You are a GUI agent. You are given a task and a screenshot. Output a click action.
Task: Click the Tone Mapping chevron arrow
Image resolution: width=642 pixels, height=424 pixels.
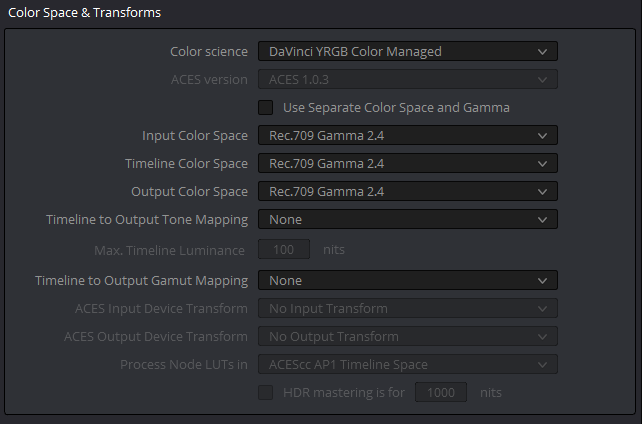[543, 220]
